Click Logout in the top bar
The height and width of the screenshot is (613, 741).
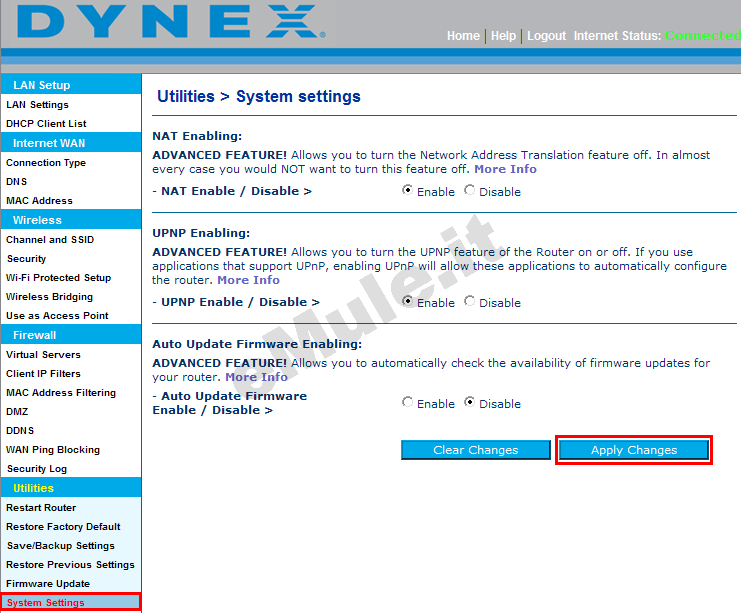[546, 36]
